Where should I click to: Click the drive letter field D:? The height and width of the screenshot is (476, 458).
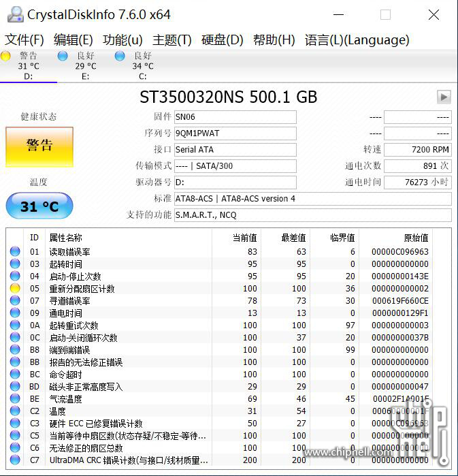click(235, 183)
